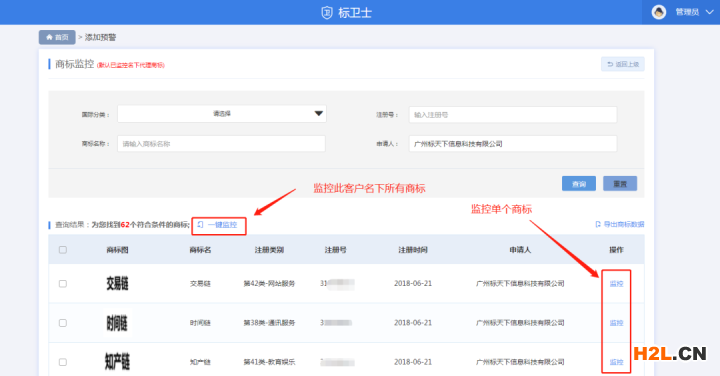Click 监控 link in the 知产链 row

tap(616, 362)
